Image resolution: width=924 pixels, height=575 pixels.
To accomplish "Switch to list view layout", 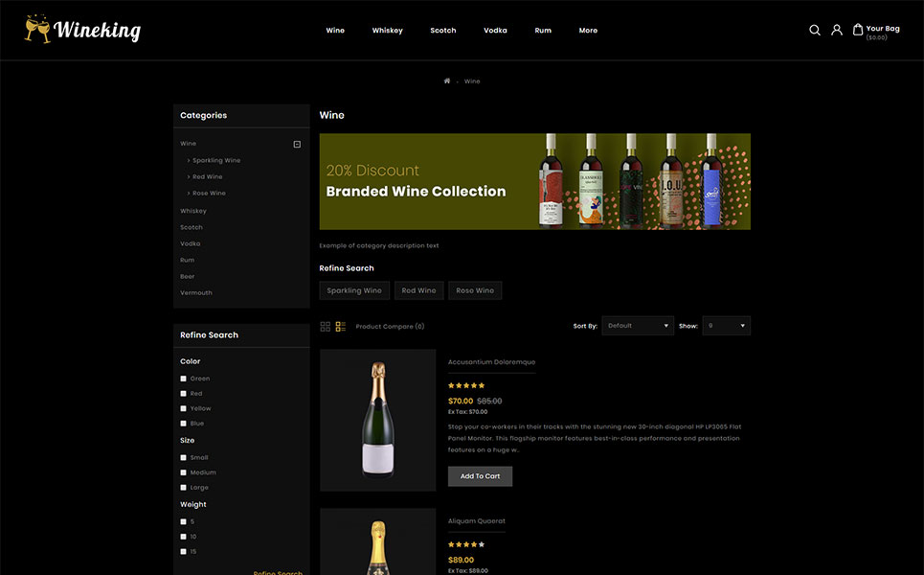I will point(341,326).
